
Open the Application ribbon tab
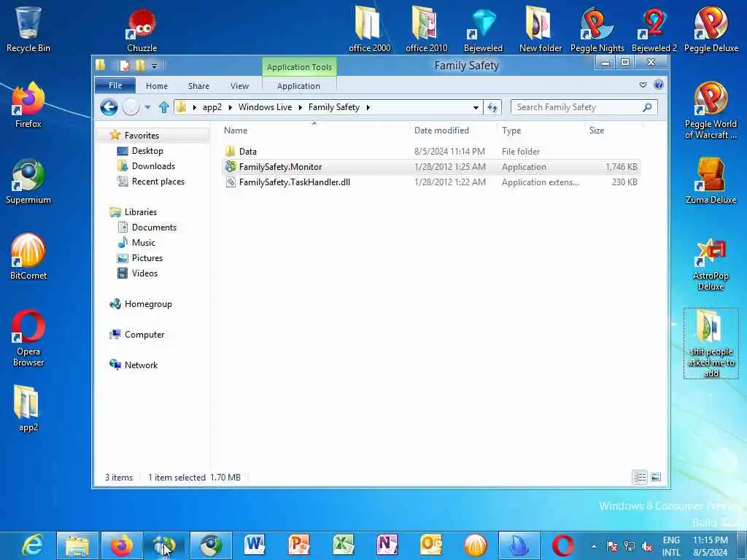(x=298, y=86)
